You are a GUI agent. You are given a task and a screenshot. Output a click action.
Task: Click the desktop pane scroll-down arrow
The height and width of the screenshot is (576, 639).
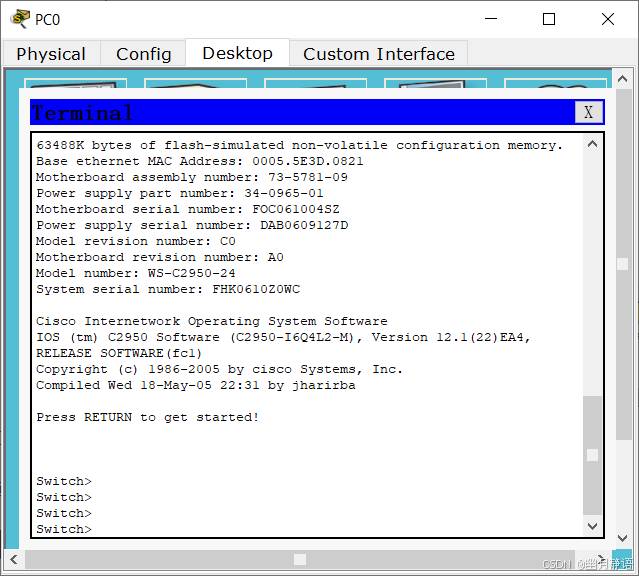pos(622,538)
